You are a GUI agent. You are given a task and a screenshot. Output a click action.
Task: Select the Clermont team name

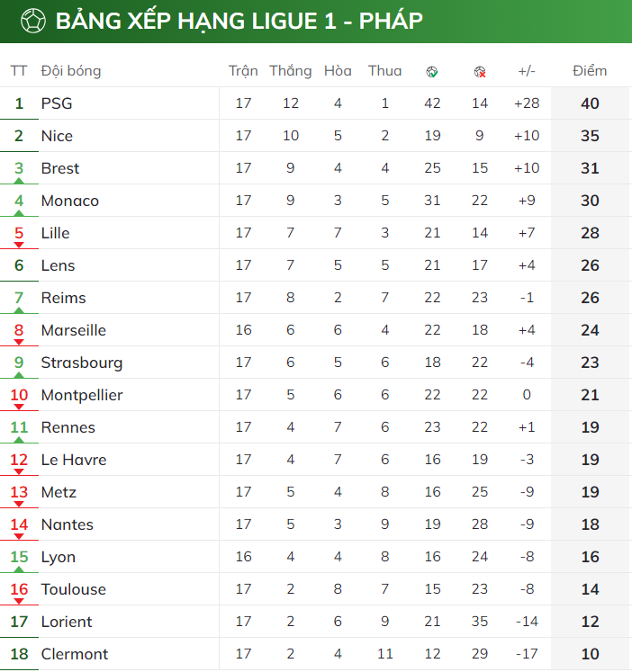point(75,654)
